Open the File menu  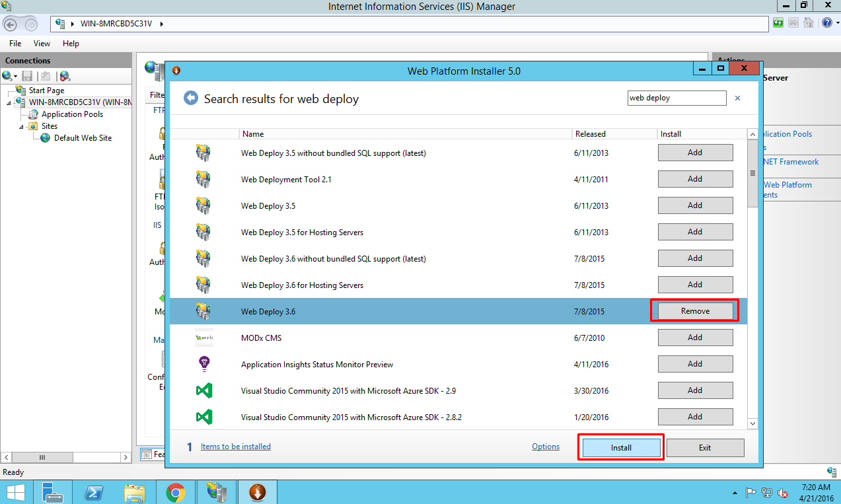[15, 44]
